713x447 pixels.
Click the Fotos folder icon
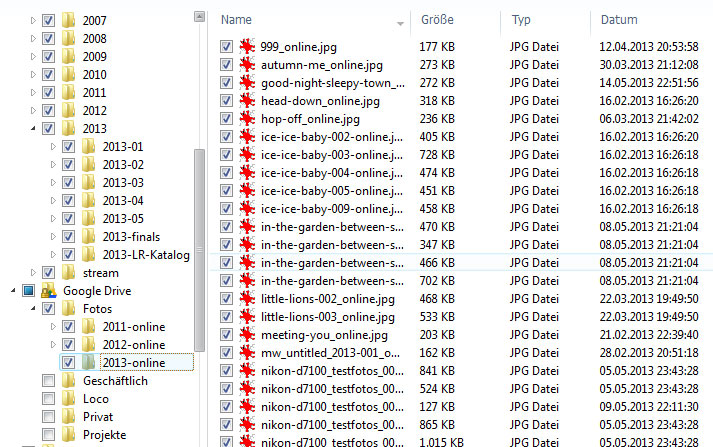tap(67, 309)
